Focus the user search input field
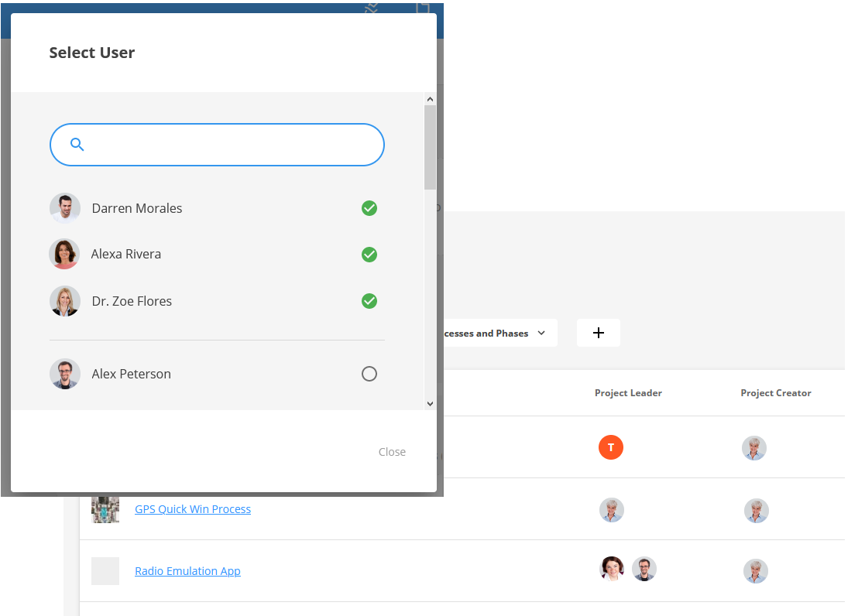This screenshot has width=865, height=616. (232, 145)
